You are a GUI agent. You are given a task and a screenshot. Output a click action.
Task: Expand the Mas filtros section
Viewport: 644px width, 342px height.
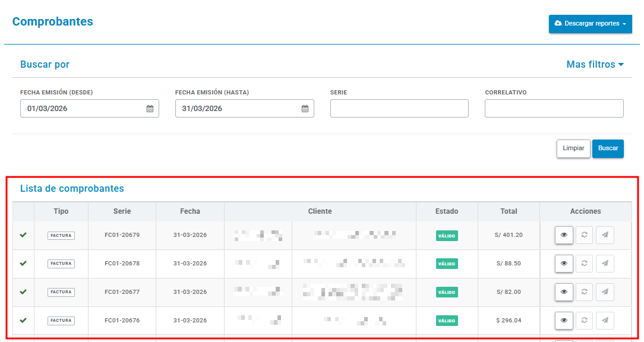[595, 65]
